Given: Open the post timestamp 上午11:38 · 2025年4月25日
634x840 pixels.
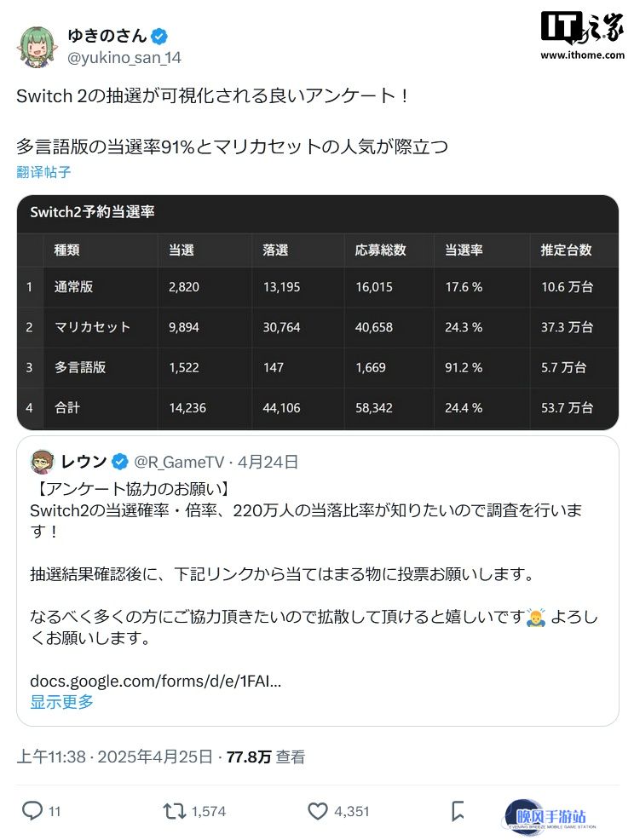Looking at the screenshot, I should tap(115, 757).
